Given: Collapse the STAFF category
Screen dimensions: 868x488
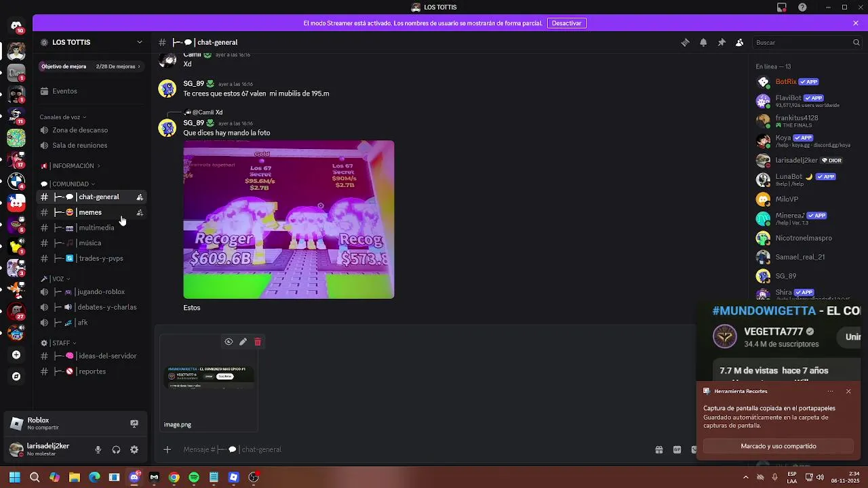Looking at the screenshot, I should click(58, 343).
